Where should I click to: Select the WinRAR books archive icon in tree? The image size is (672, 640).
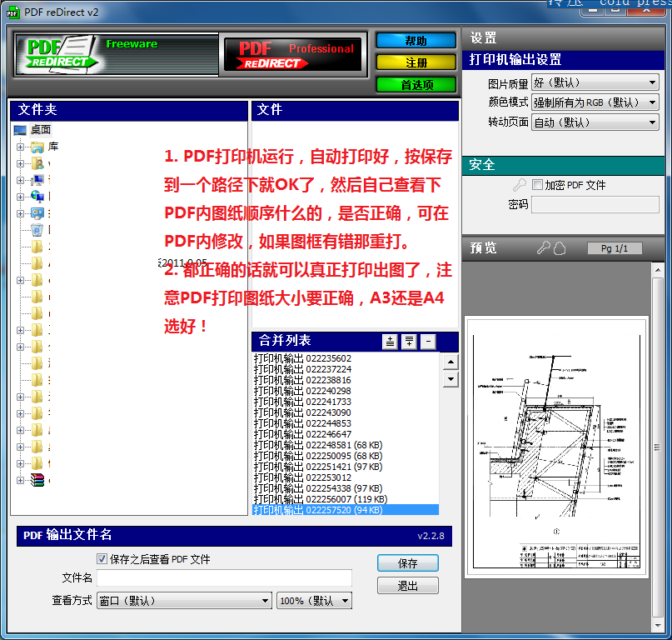pyautogui.click(x=37, y=480)
